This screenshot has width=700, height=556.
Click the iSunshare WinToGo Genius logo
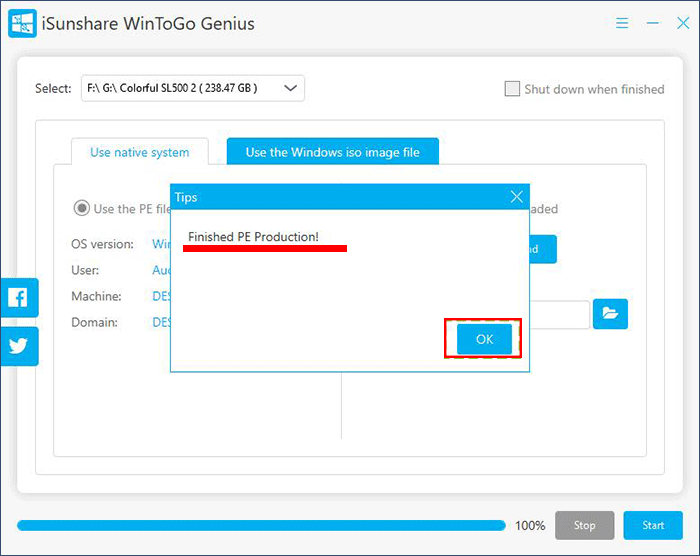click(24, 23)
